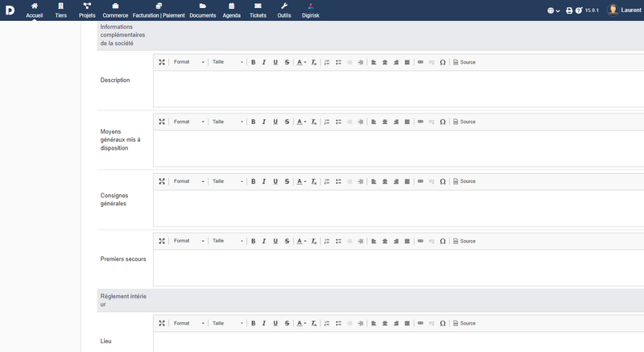The height and width of the screenshot is (352, 644).
Task: Open Laurent user profile menu
Action: coord(624,10)
